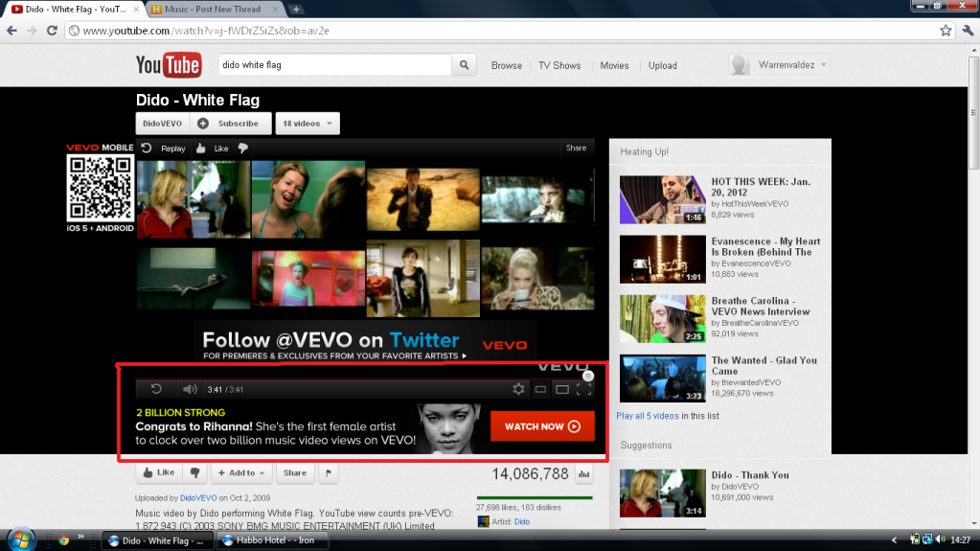Mute the video with the speaker icon
The height and width of the screenshot is (551, 980).
(x=190, y=389)
